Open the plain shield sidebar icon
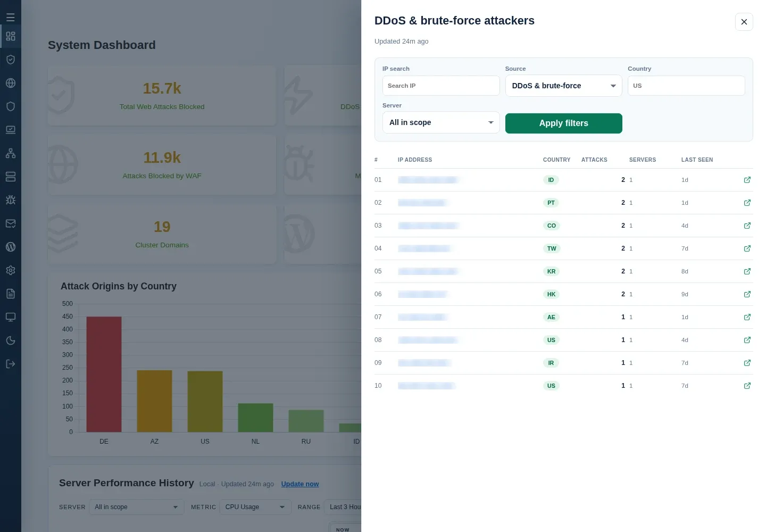 click(x=10, y=106)
